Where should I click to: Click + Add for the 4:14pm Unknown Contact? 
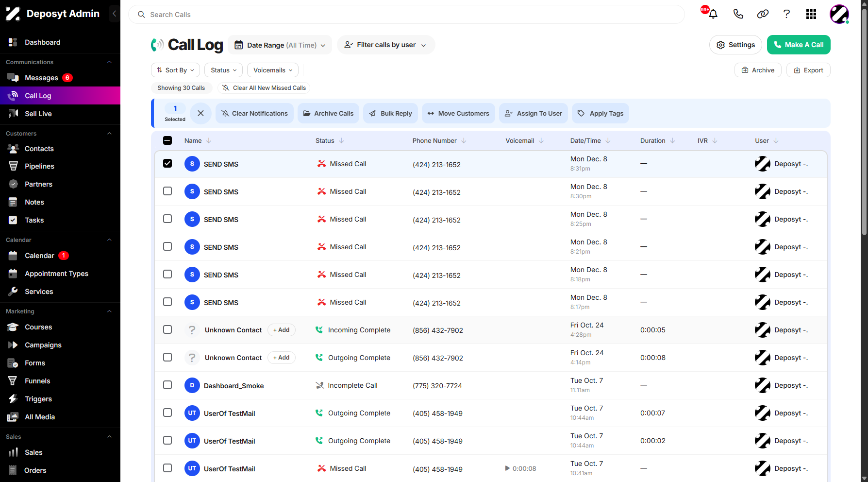coord(281,358)
